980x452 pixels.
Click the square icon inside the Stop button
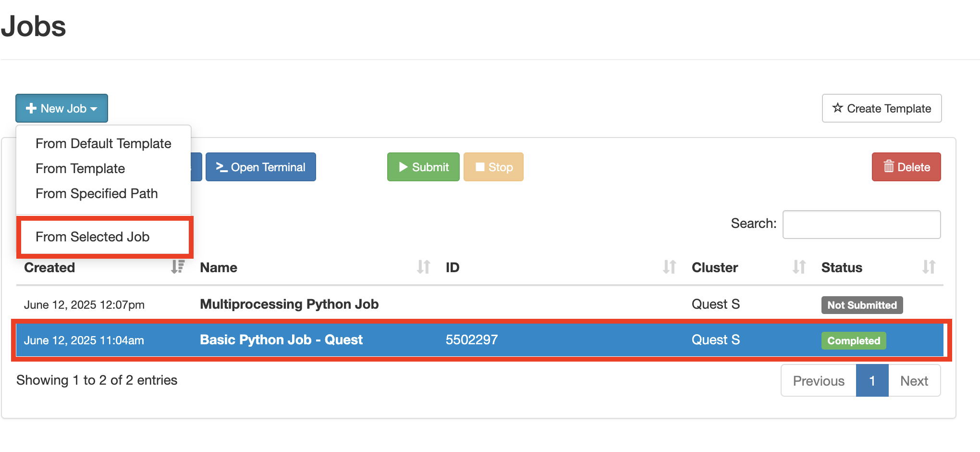click(480, 167)
